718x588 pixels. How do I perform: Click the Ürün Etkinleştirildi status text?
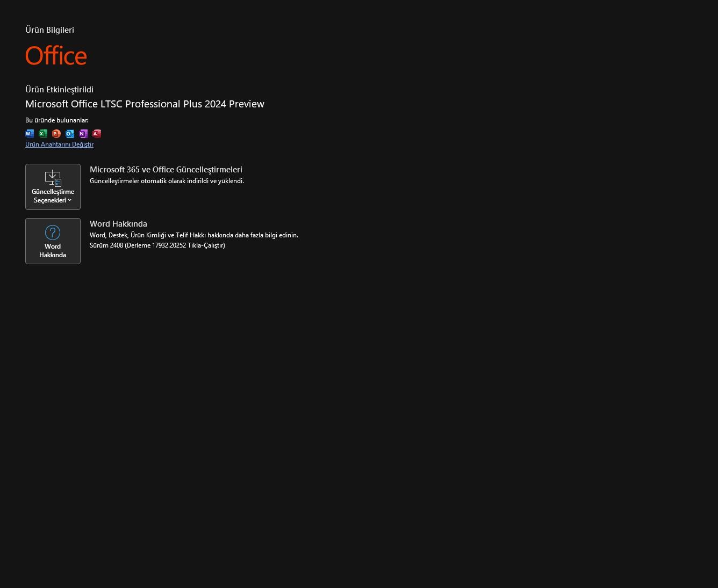[x=59, y=90]
